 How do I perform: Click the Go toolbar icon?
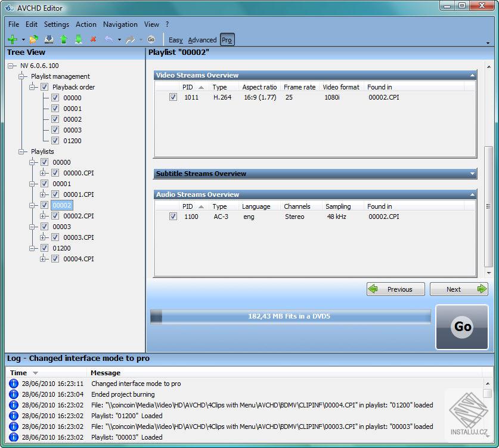point(151,39)
